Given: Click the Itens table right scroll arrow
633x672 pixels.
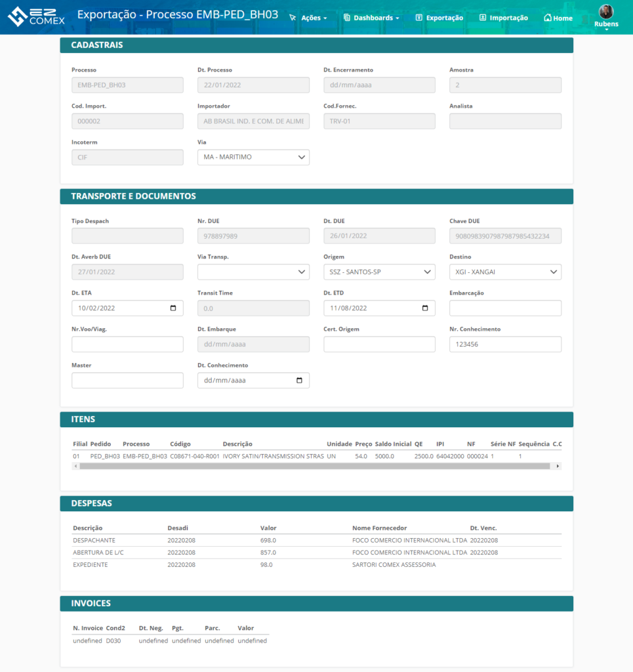Looking at the screenshot, I should [558, 467].
